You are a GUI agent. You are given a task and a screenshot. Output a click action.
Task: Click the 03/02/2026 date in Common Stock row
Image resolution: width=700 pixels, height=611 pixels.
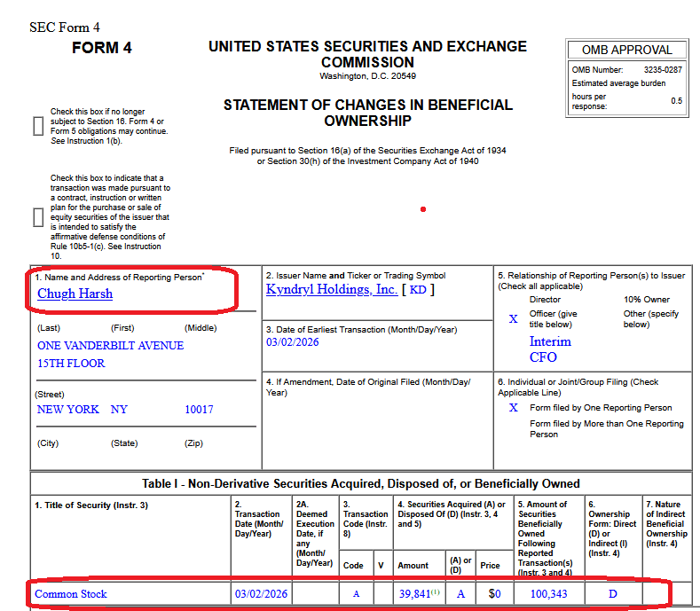[261, 594]
